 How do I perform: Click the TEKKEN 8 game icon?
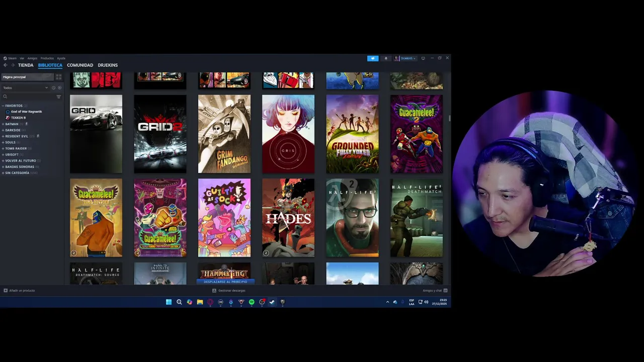tap(8, 118)
